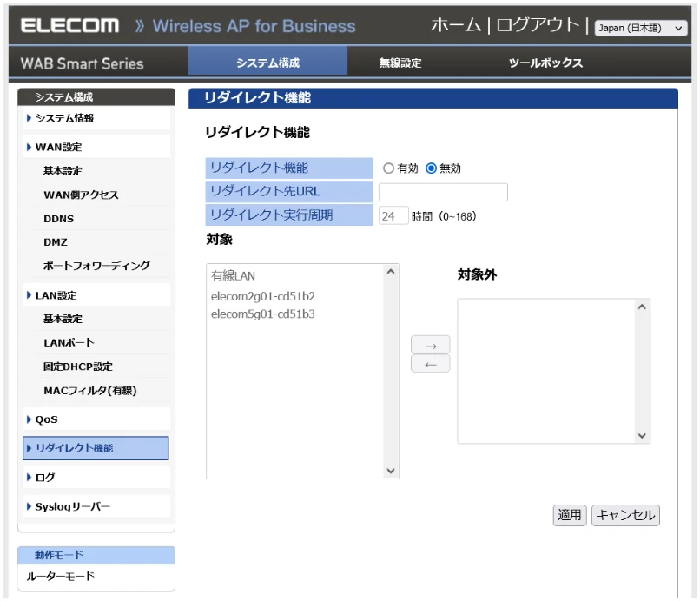Open リダイレクト機能 in the sidebar
Screen dimensions: 700x601
(96, 448)
